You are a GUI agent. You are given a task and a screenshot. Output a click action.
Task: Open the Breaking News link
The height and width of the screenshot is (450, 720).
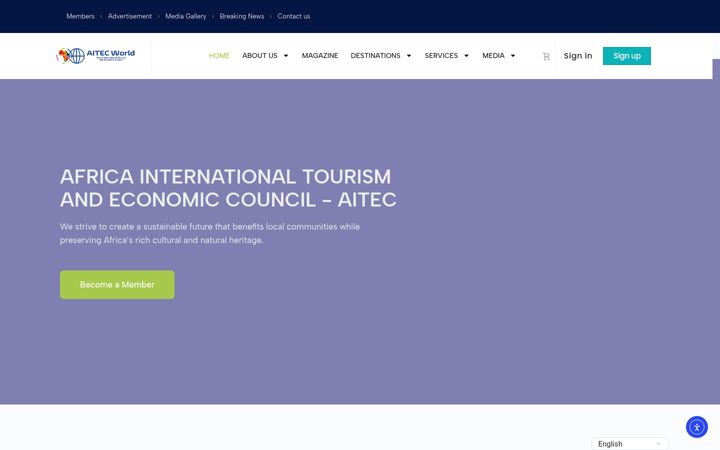point(242,16)
